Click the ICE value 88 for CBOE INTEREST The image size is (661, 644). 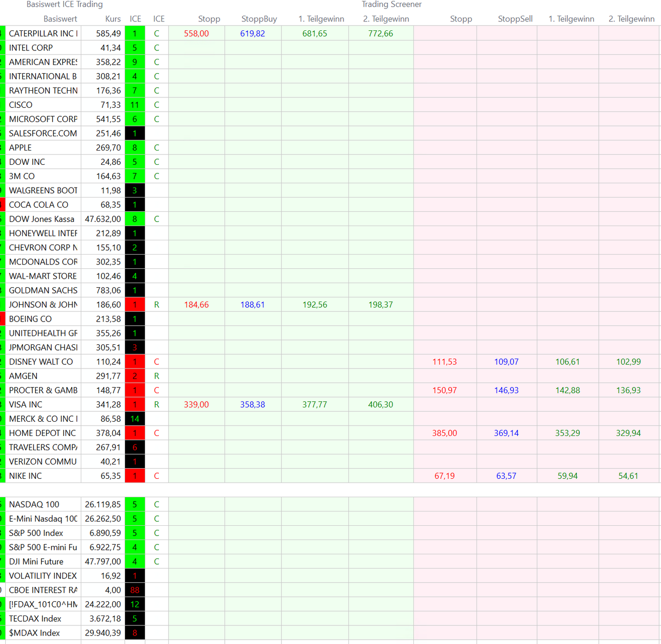coord(134,590)
